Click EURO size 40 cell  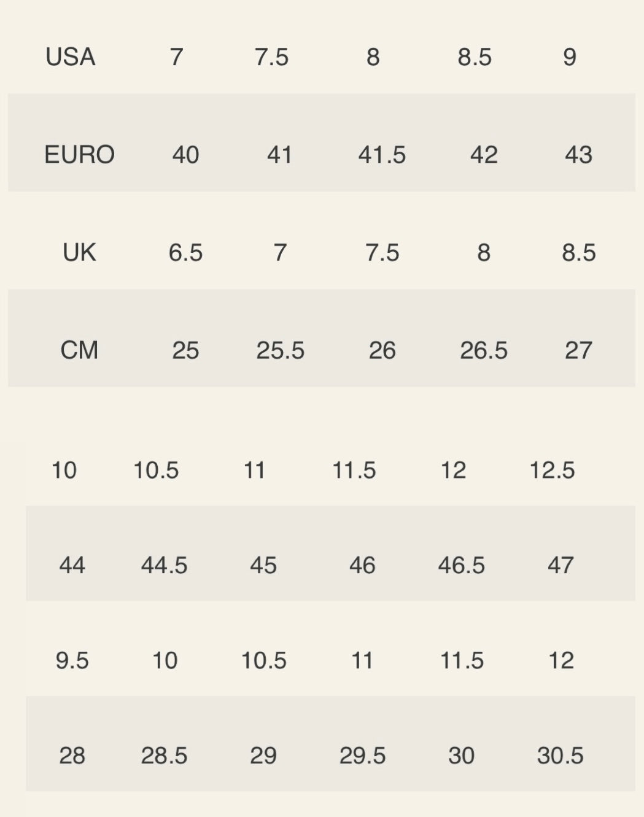[185, 154]
